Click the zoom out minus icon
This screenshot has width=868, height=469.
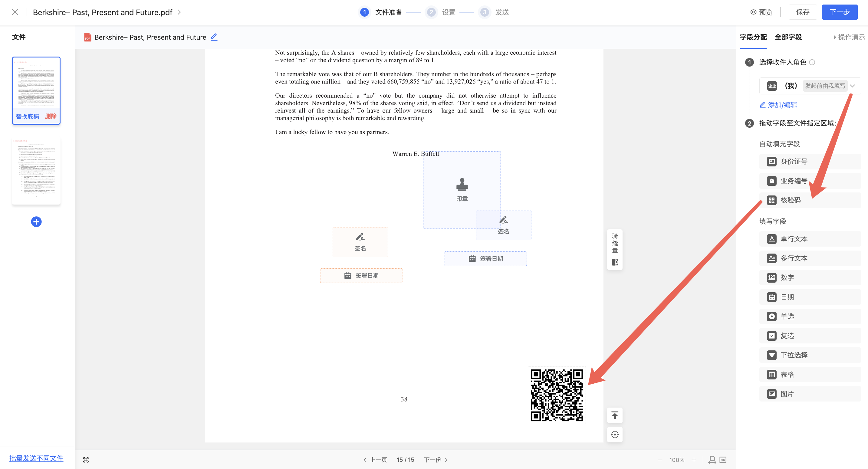point(660,460)
